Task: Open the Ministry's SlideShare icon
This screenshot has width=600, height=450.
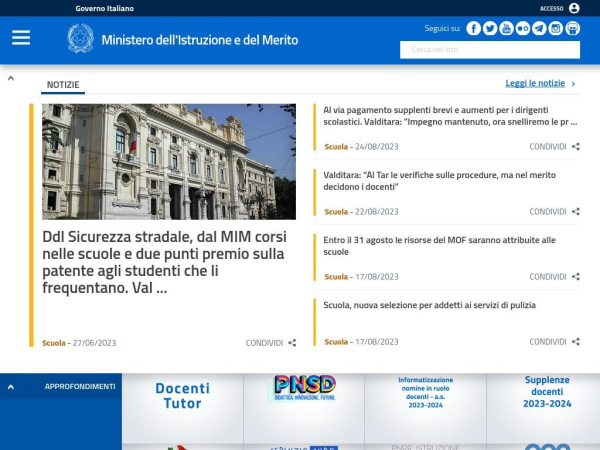Action: [x=572, y=28]
